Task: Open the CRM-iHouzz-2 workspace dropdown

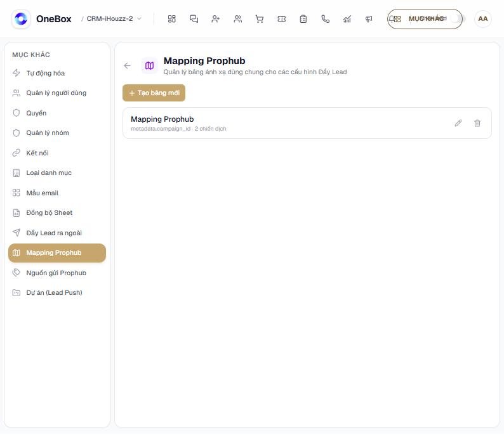Action: point(114,19)
